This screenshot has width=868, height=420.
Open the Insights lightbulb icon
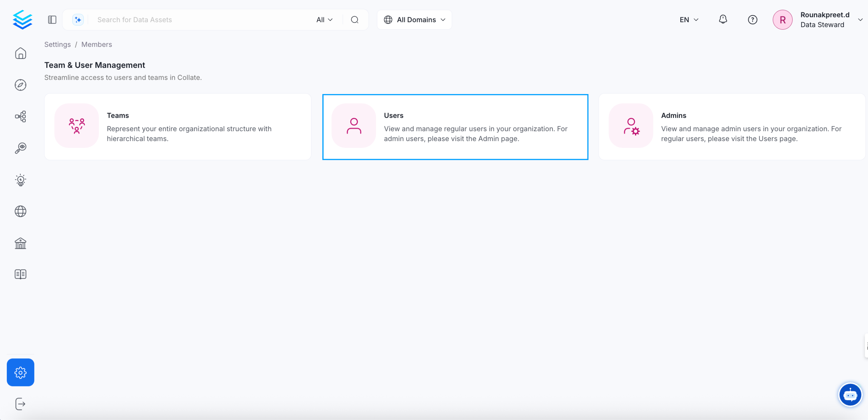coord(21,180)
